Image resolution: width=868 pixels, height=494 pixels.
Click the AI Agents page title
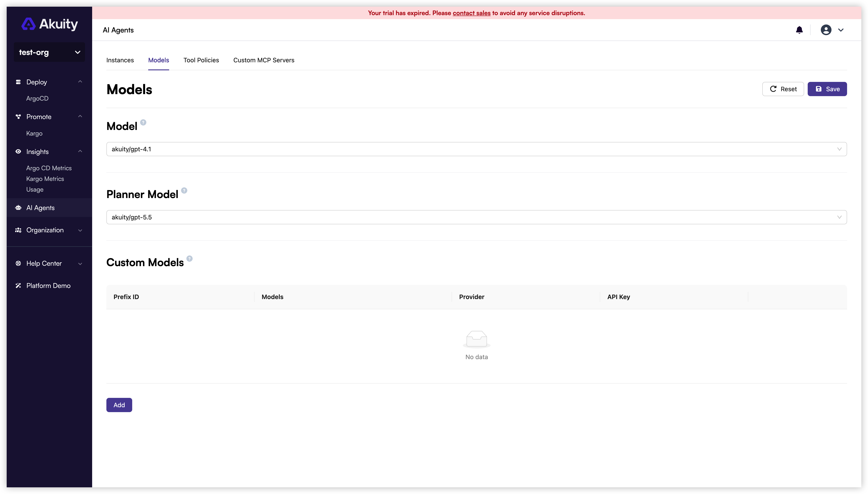[118, 30]
